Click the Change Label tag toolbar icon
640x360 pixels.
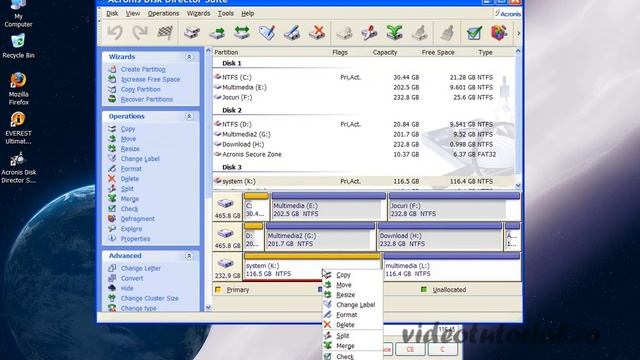point(267,33)
